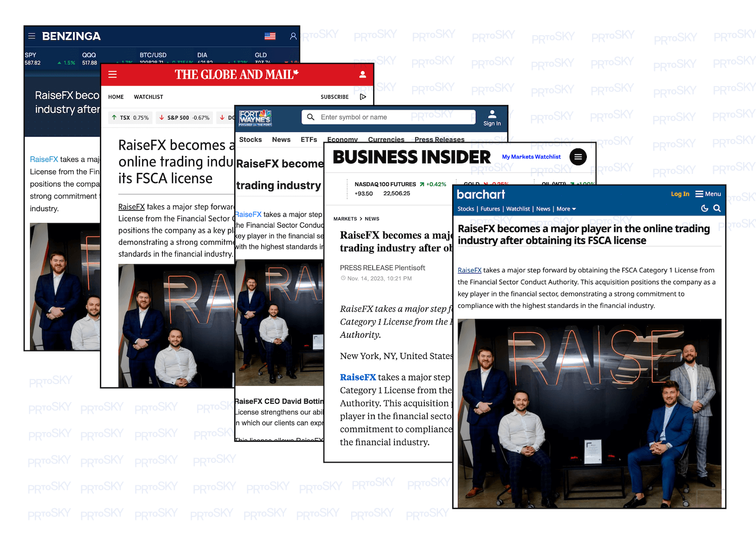Open WATCHLIST in Globe and Mail
Screen dimensions: 756x539
pyautogui.click(x=148, y=97)
